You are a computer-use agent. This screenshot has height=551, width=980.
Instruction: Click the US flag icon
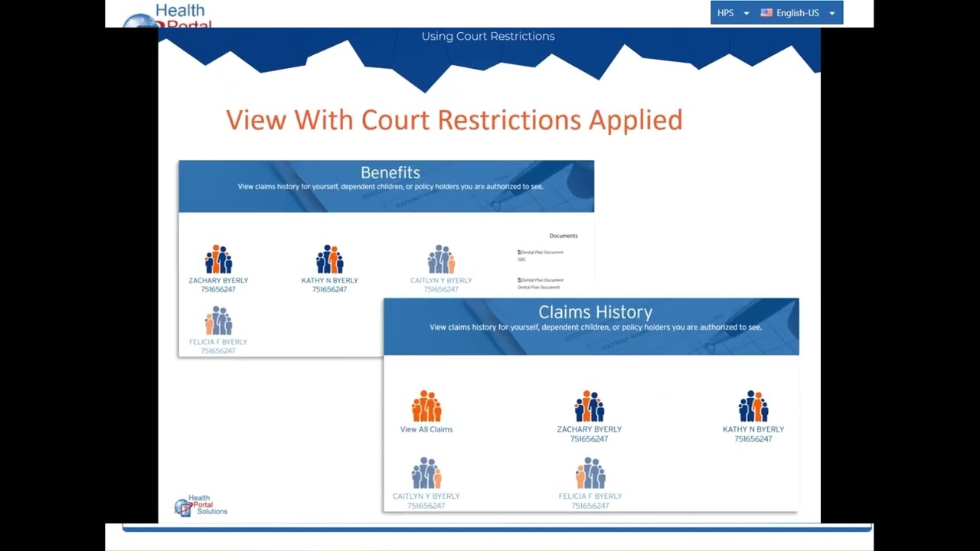tap(766, 13)
